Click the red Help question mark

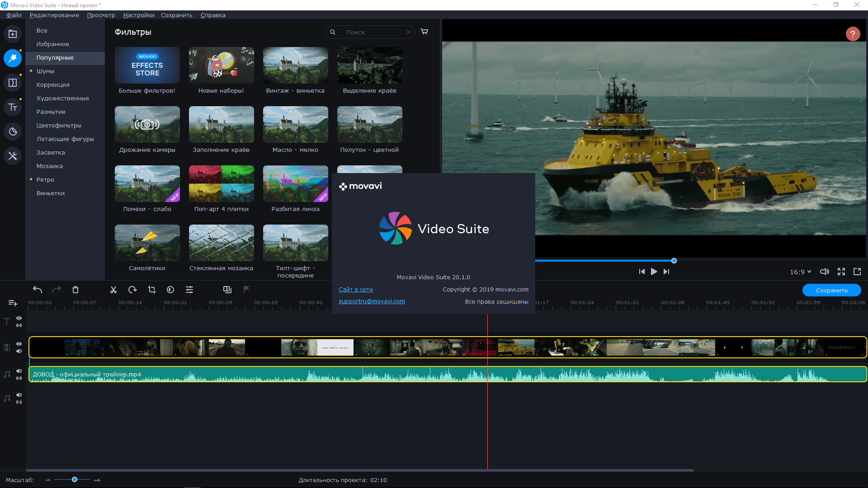point(853,34)
